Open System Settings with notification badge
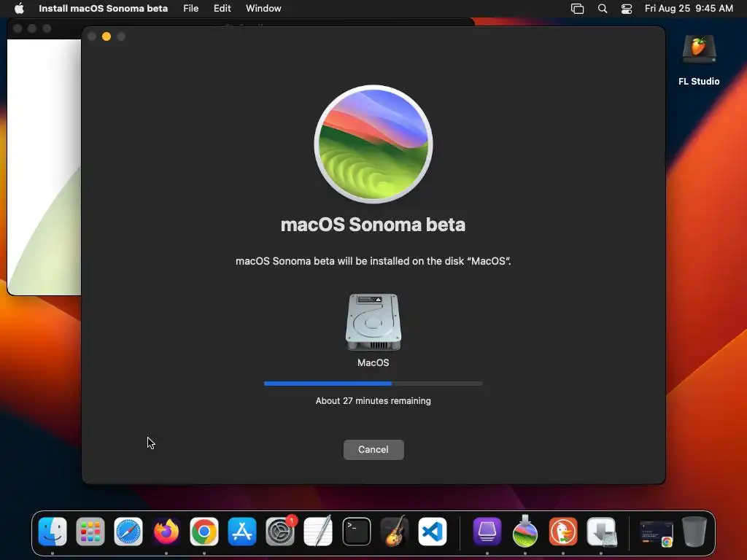Screen dimensions: 747x560 tap(280, 531)
